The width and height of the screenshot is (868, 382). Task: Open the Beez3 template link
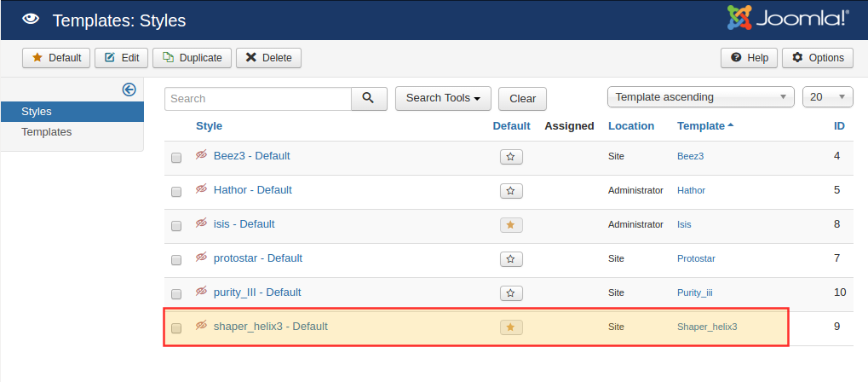click(x=690, y=156)
